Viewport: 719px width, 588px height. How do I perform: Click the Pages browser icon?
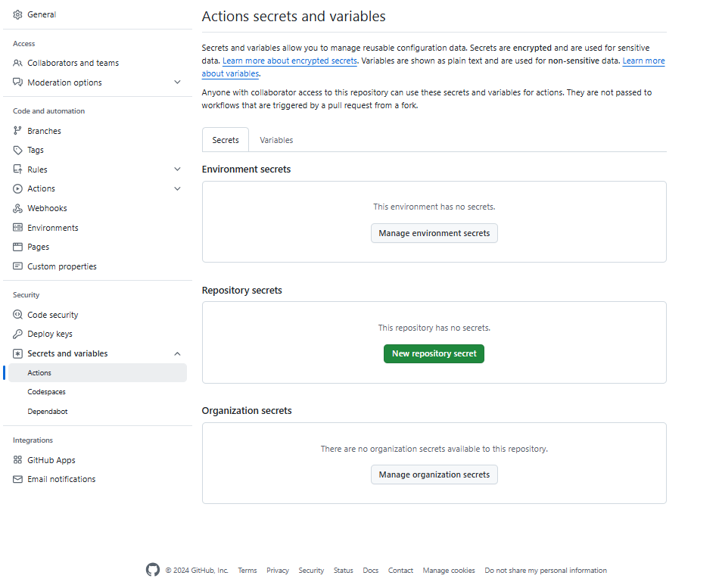[x=17, y=247]
